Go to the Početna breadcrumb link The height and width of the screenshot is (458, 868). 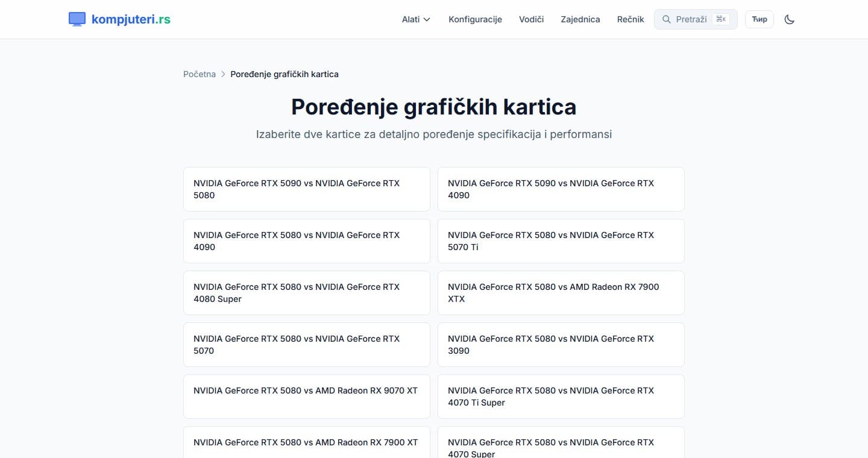200,74
